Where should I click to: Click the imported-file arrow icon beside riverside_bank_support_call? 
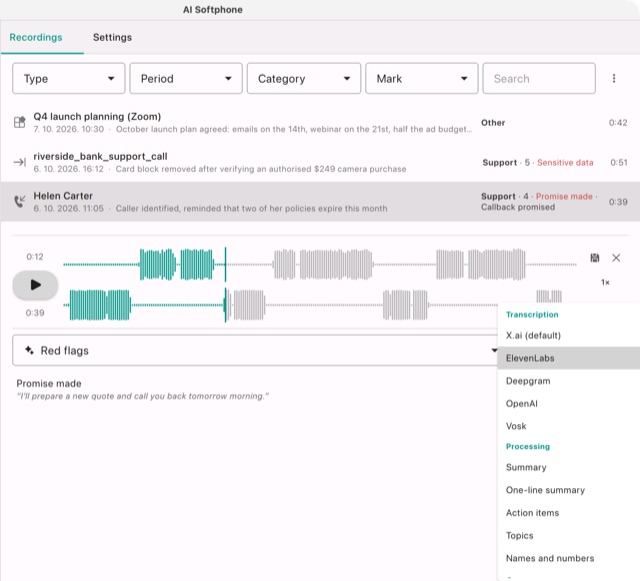coord(20,162)
